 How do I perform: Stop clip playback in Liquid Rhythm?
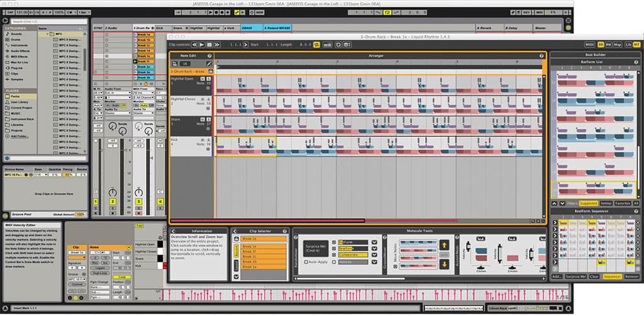click(x=209, y=45)
